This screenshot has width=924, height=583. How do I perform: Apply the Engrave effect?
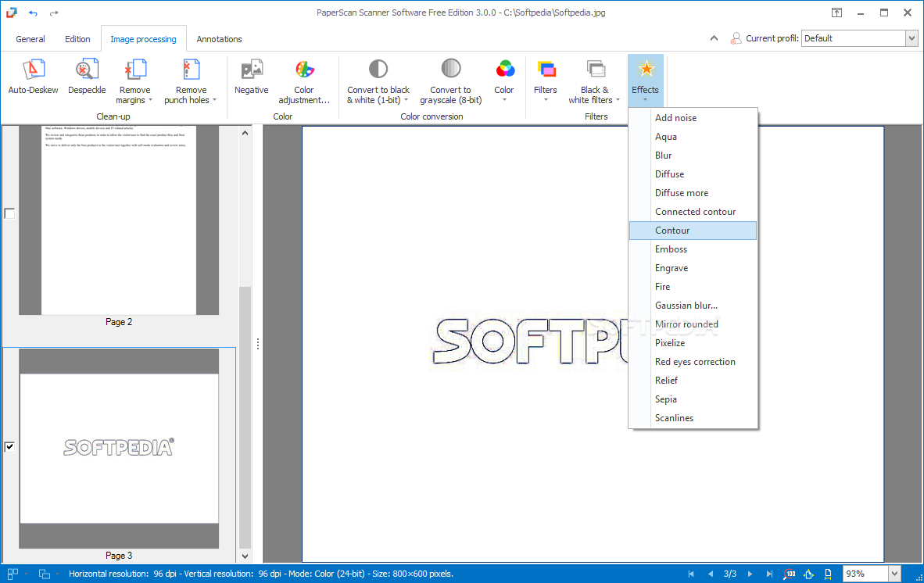[x=693, y=268]
